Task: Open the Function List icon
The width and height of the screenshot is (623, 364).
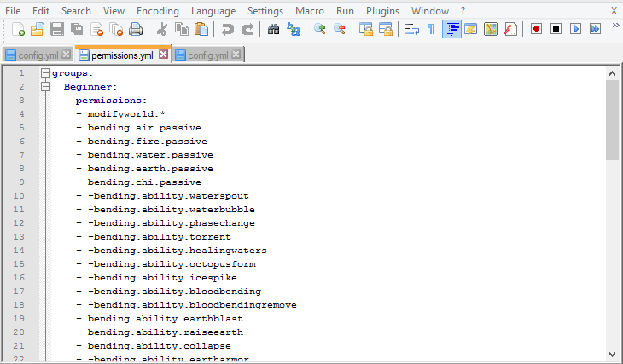Action: pos(510,29)
